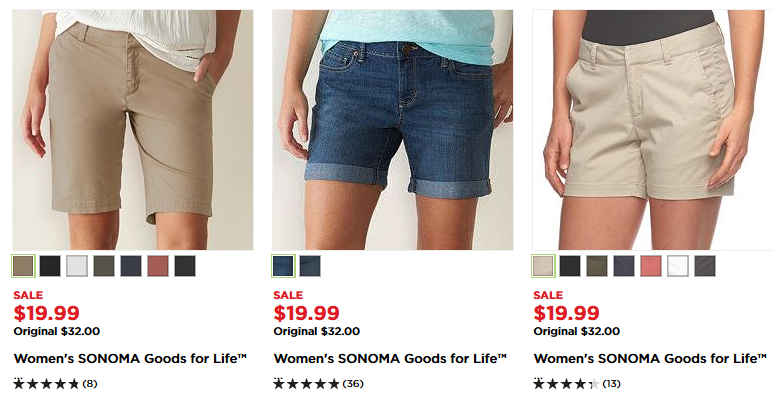This screenshot has height=398, width=773.
Task: Pick the medium blue swatch for jean shorts
Action: (x=310, y=266)
